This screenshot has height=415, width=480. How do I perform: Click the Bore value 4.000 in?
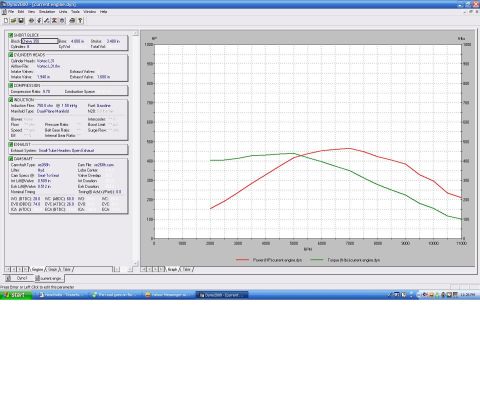coord(77,41)
